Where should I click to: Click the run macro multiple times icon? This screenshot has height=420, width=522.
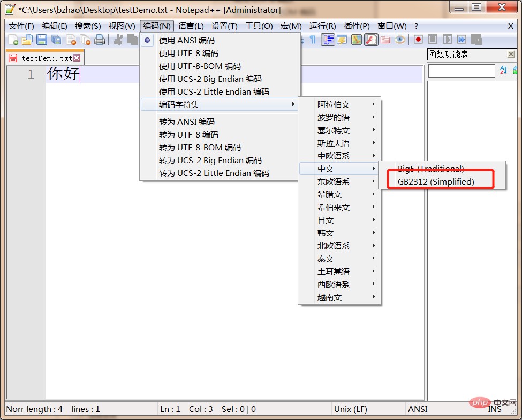[x=462, y=40]
